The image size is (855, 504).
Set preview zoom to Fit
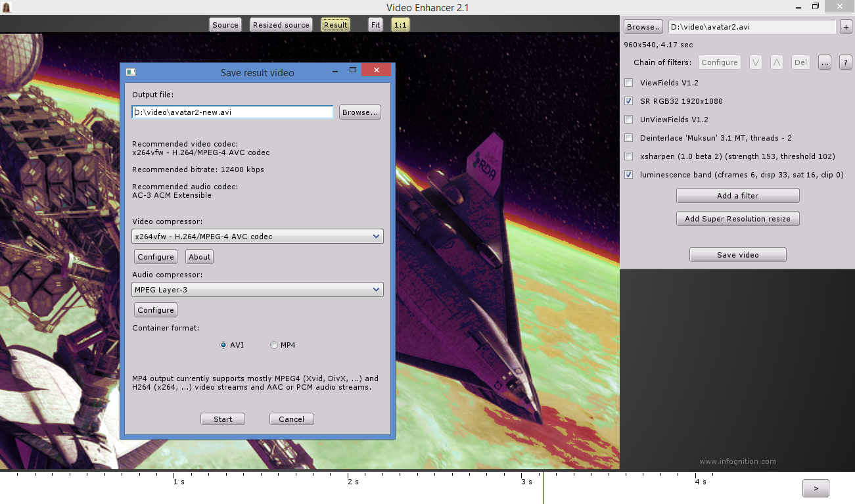375,25
